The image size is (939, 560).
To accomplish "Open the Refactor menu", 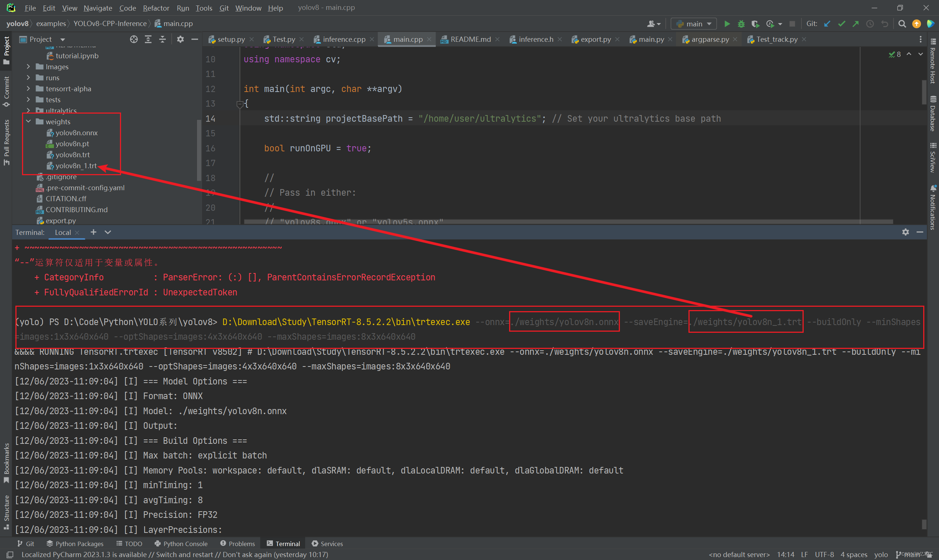I will click(x=156, y=8).
